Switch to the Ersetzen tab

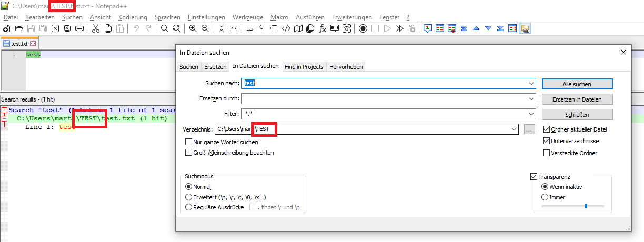(215, 67)
